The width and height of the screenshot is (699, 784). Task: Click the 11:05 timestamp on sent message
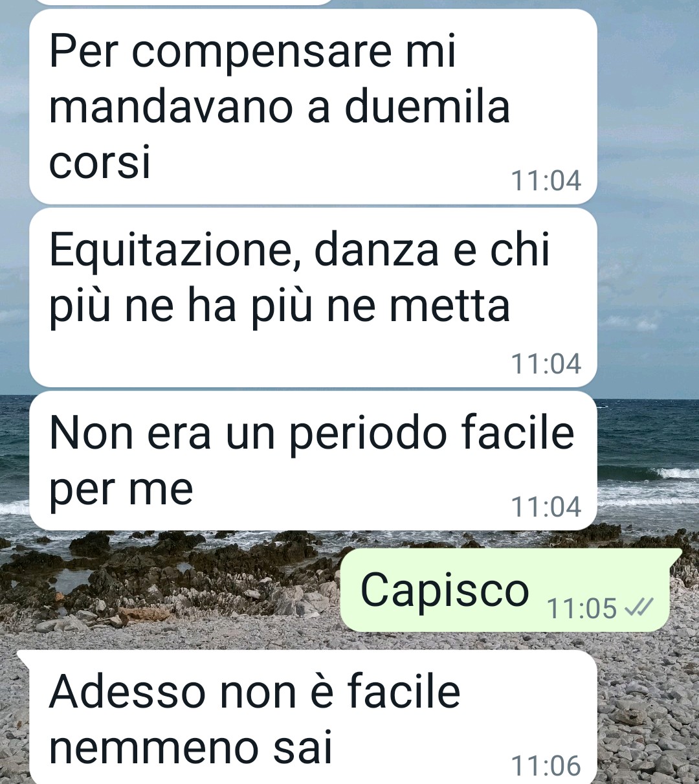coord(582,608)
